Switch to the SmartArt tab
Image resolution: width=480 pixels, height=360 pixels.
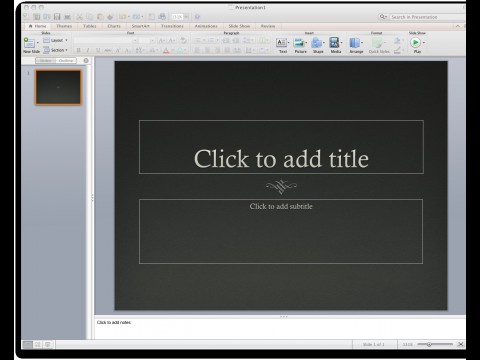[140, 26]
